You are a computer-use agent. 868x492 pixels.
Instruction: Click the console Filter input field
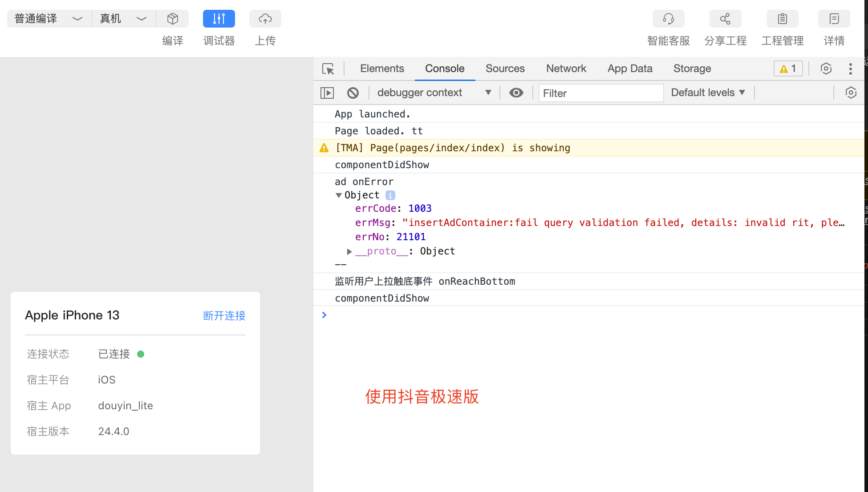click(600, 93)
